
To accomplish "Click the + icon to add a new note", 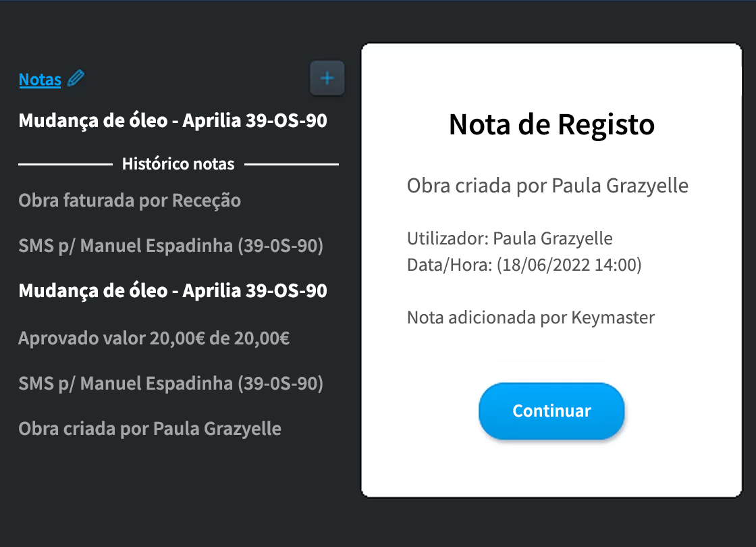I will pyautogui.click(x=327, y=78).
